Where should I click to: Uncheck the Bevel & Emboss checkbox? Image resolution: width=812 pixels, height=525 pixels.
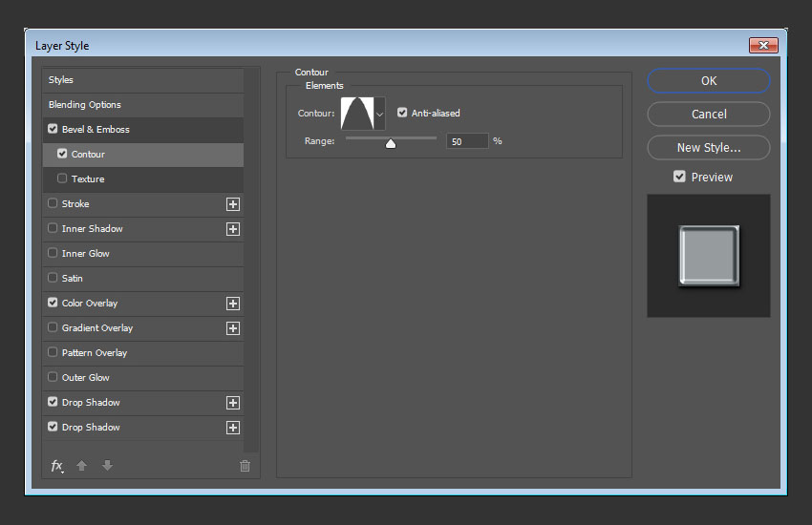click(53, 128)
